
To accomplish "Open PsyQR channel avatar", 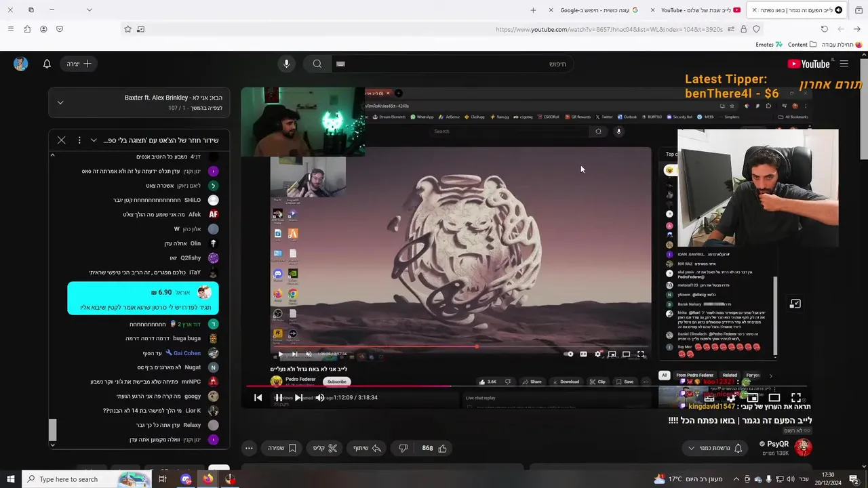I will (803, 447).
